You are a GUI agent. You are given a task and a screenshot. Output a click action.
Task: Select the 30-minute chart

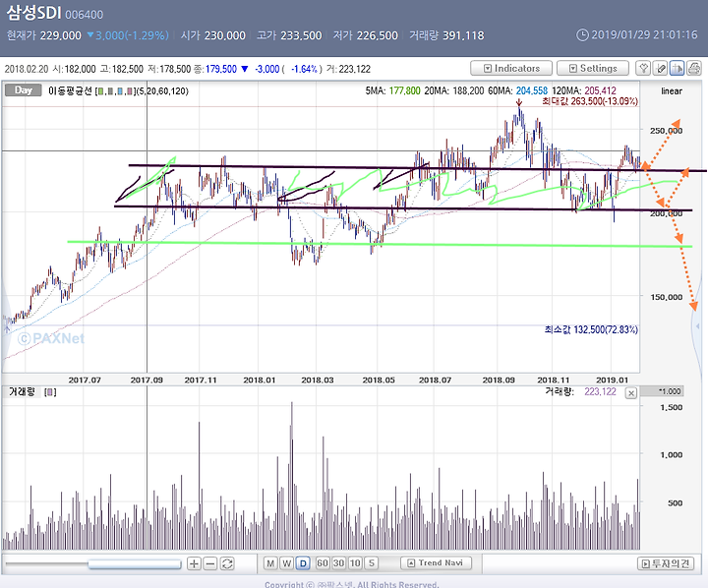[x=338, y=563]
